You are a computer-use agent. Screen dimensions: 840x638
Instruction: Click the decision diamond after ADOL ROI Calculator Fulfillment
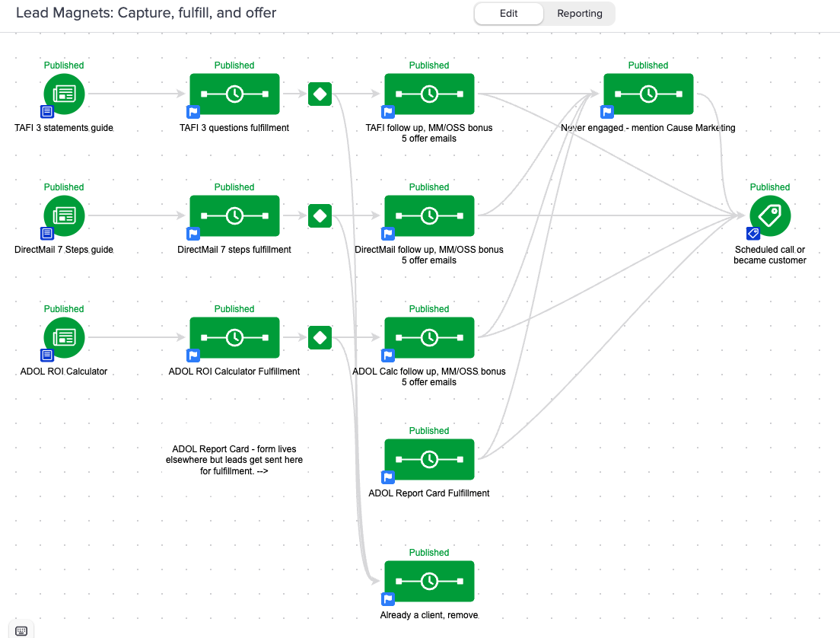(x=320, y=337)
